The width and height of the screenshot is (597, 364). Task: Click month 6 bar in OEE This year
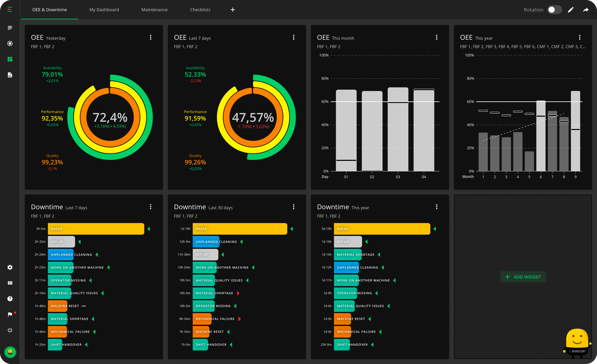tap(541, 136)
